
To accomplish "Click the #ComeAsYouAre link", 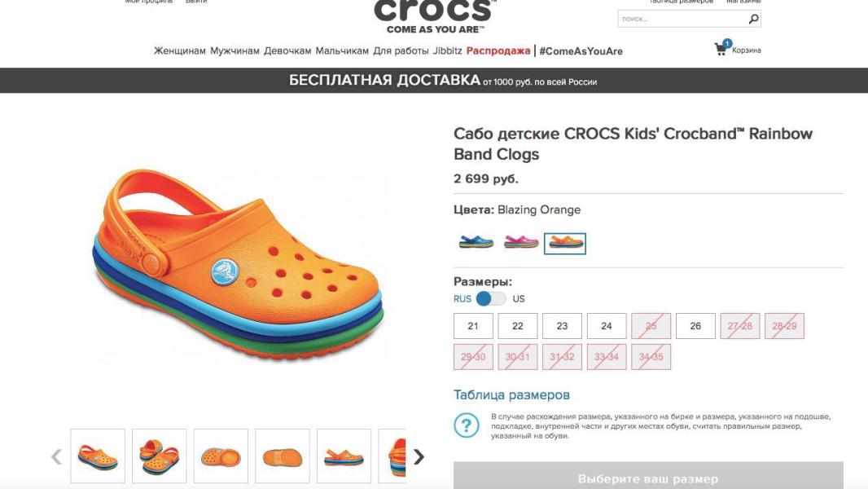I will tap(581, 51).
